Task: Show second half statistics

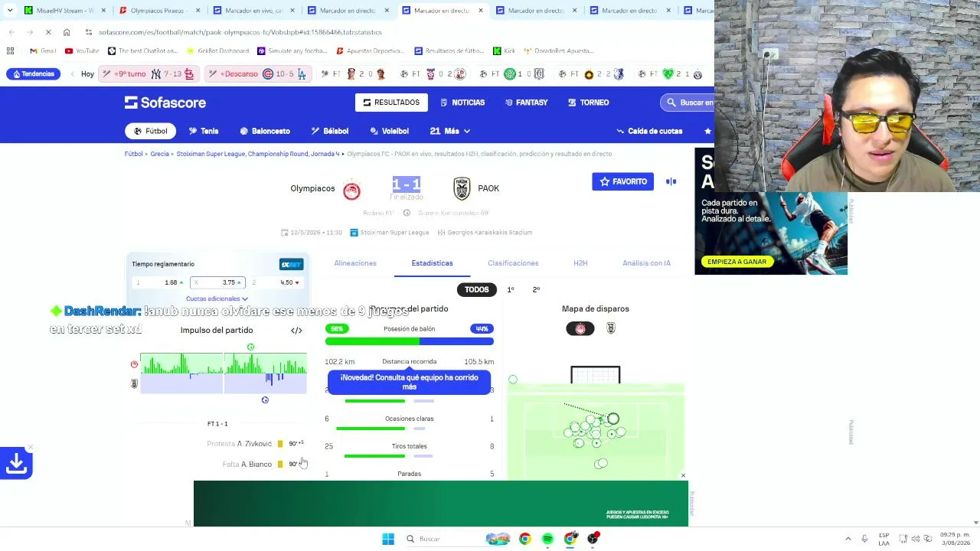Action: [536, 290]
